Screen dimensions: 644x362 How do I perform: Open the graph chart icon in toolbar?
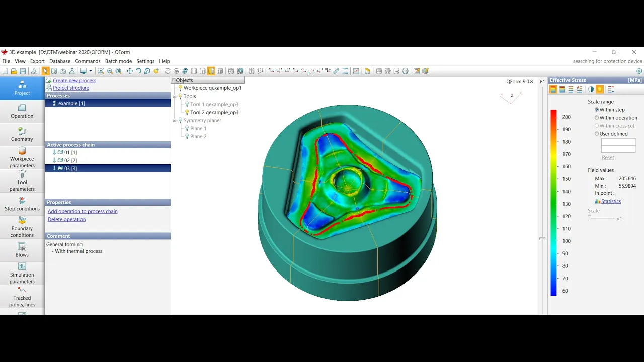coord(356,71)
